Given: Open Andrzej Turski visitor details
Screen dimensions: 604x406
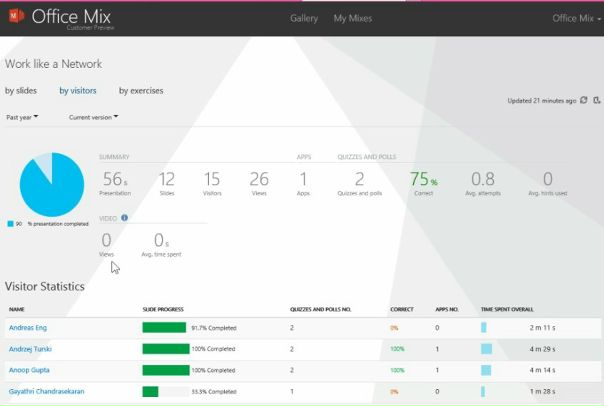Looking at the screenshot, I should point(30,349).
